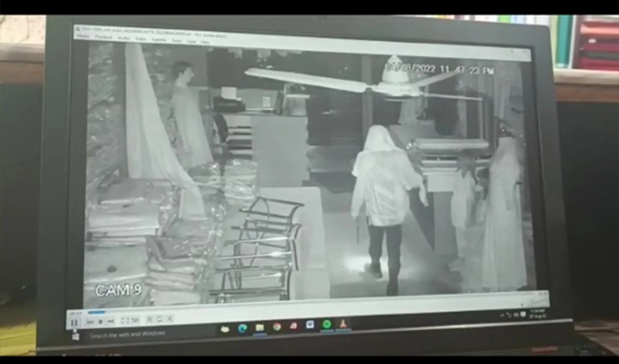This screenshot has width=619, height=364.
Task: Expand the Video menu
Action: point(141,39)
